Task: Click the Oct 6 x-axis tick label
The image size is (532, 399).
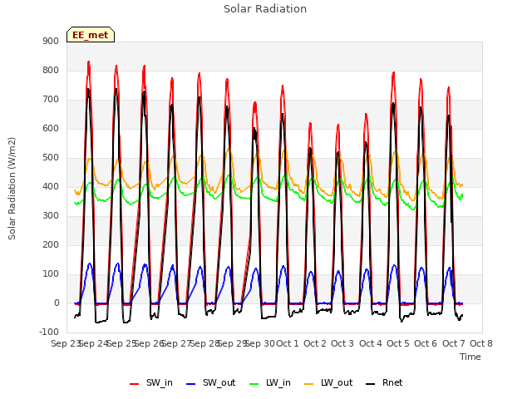Action: (426, 343)
